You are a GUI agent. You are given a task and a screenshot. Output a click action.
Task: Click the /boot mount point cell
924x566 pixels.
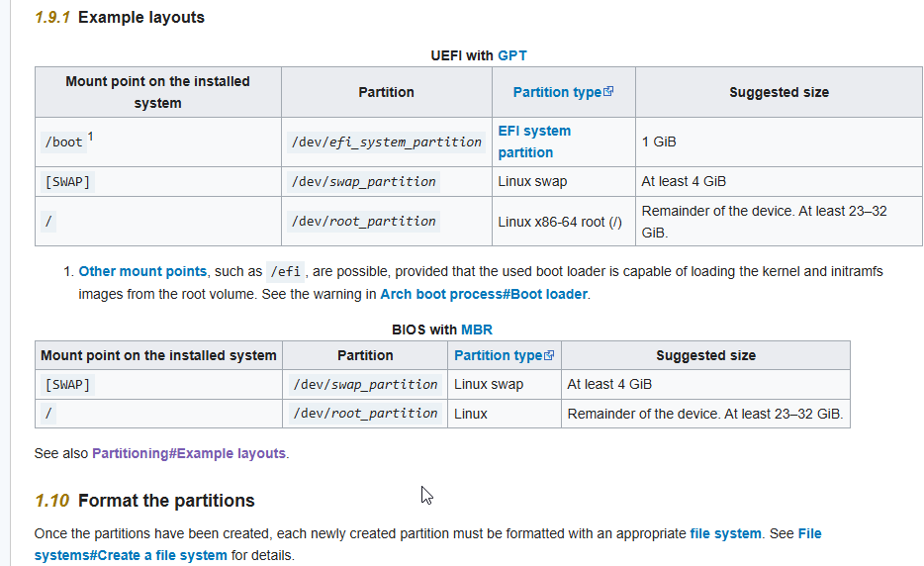pyautogui.click(x=63, y=142)
